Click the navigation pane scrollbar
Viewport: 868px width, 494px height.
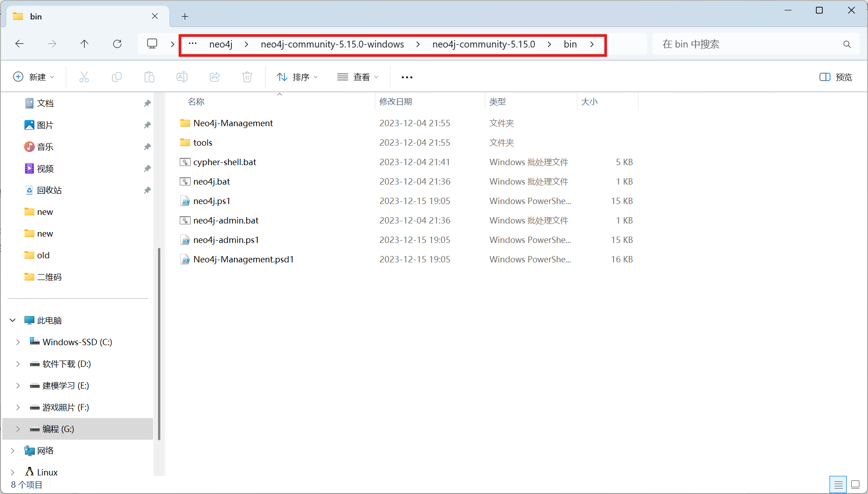pos(159,344)
